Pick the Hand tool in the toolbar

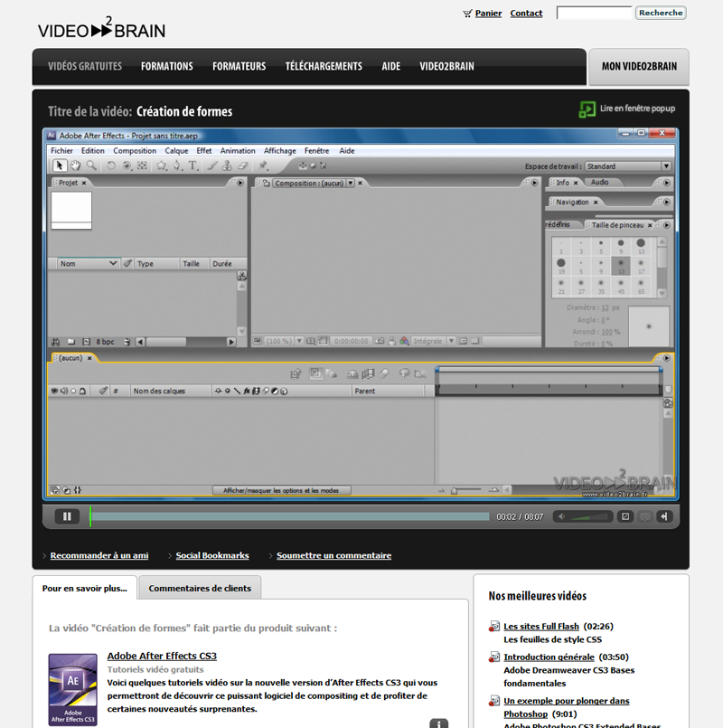(x=75, y=165)
